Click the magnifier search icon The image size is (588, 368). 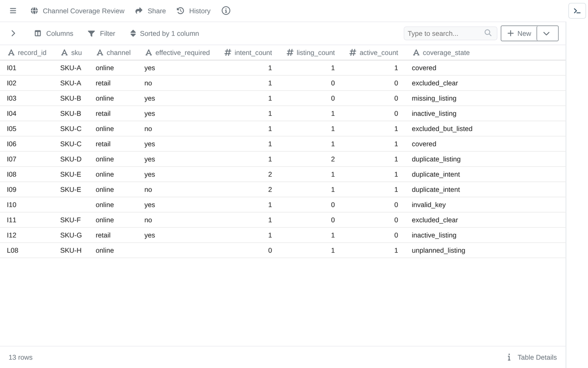488,33
